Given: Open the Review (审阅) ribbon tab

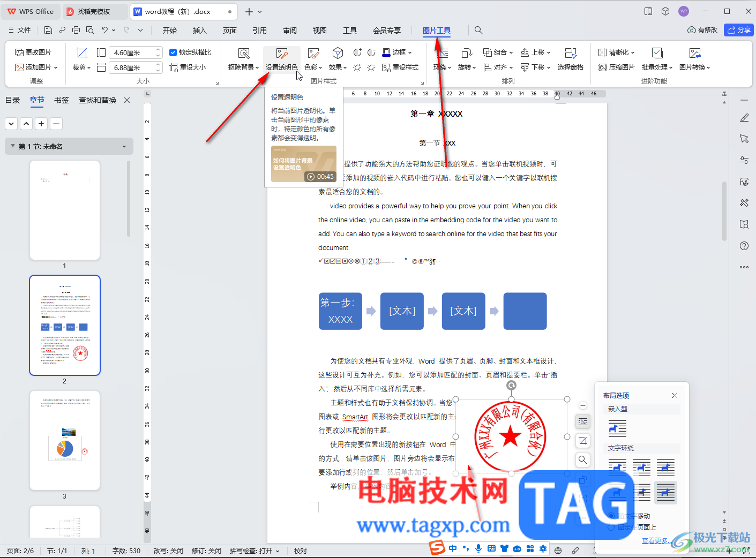Looking at the screenshot, I should click(290, 31).
